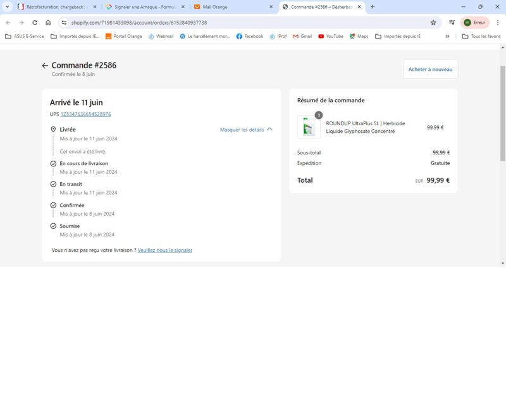The width and height of the screenshot is (506, 420).
Task: Show more bookmarks with the double chevron
Action: point(447,37)
